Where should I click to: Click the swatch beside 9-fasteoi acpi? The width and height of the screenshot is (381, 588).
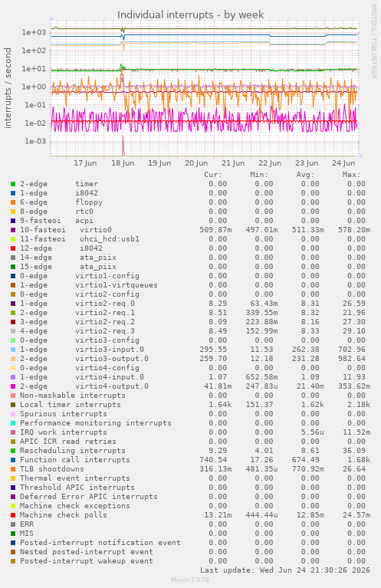13,221
